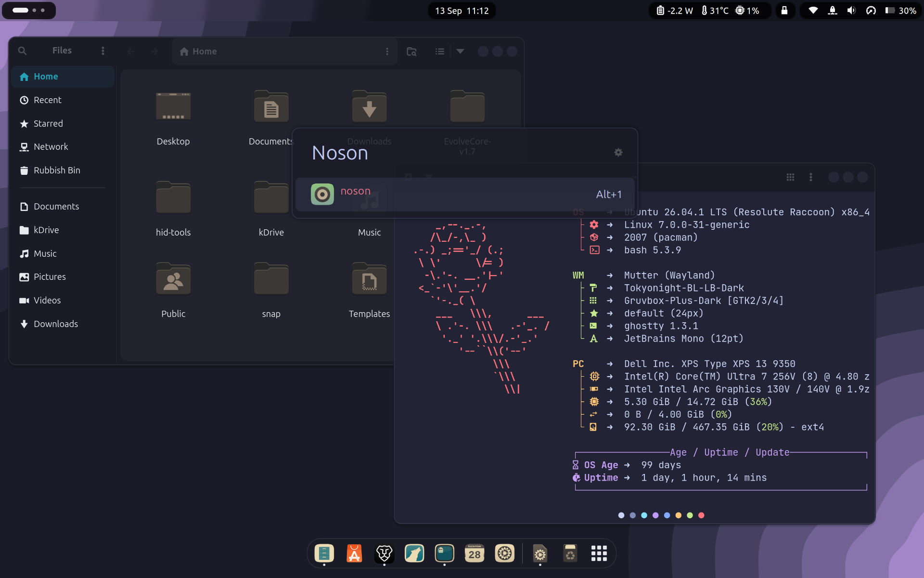Go back in Files window

click(x=131, y=51)
